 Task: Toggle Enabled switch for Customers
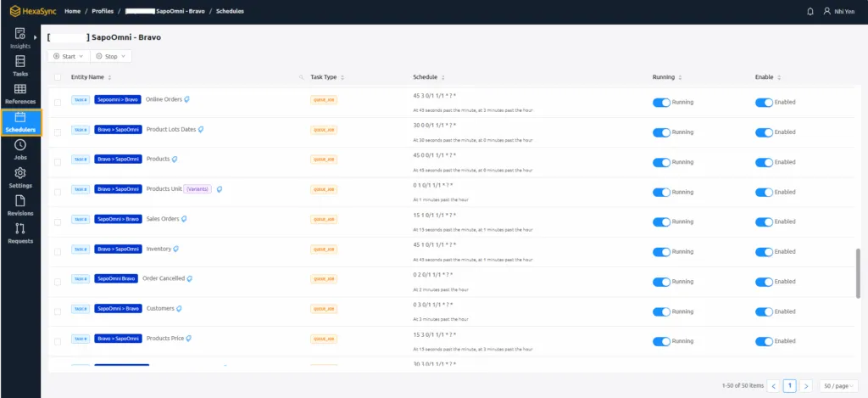point(764,311)
